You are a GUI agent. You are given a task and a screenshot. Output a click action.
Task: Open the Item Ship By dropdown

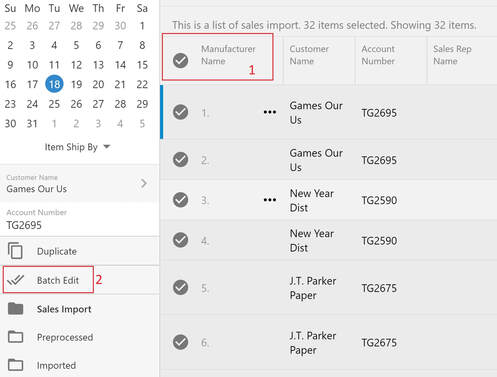pyautogui.click(x=77, y=147)
